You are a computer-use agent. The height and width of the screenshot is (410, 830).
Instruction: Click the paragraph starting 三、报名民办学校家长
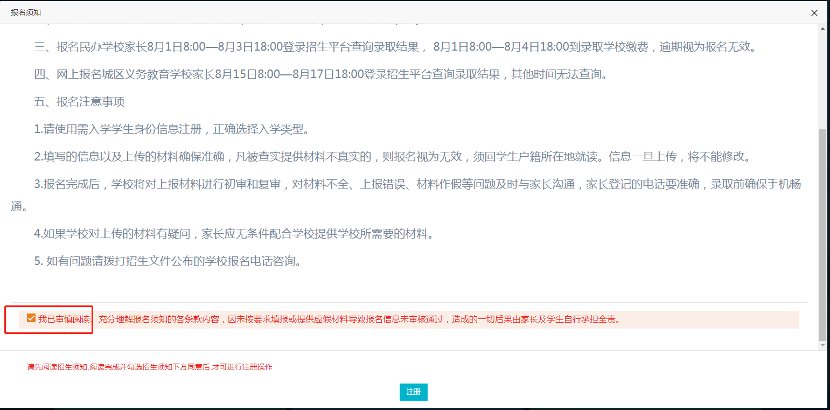click(394, 47)
